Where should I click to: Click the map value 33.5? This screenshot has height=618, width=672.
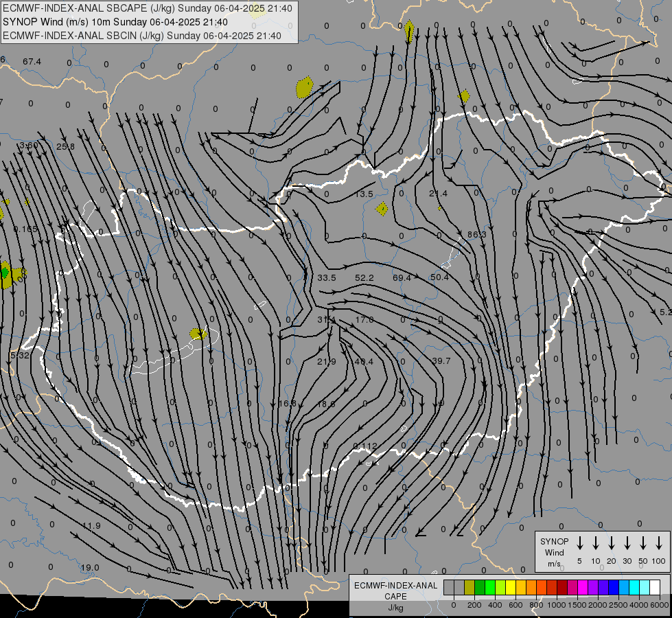(x=327, y=278)
